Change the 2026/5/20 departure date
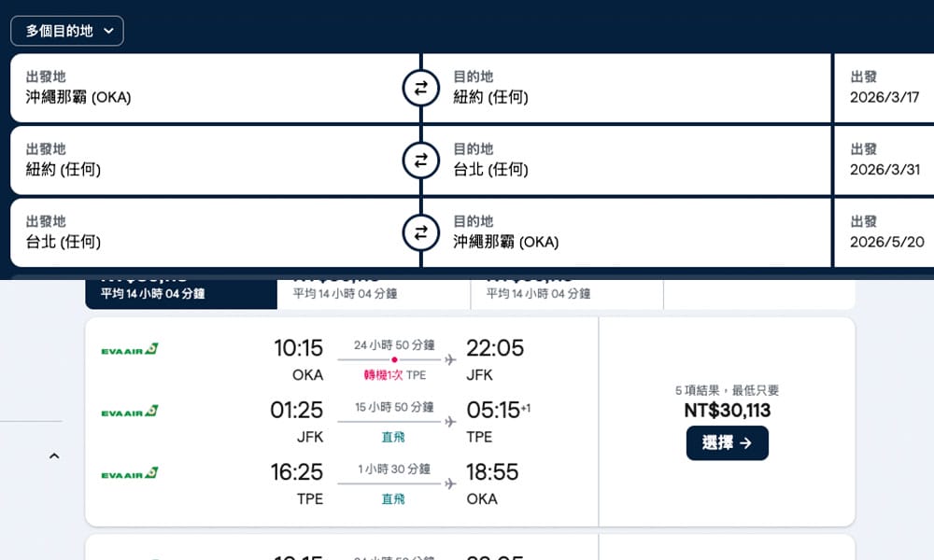Viewport: 934px width, 560px height. 883,241
